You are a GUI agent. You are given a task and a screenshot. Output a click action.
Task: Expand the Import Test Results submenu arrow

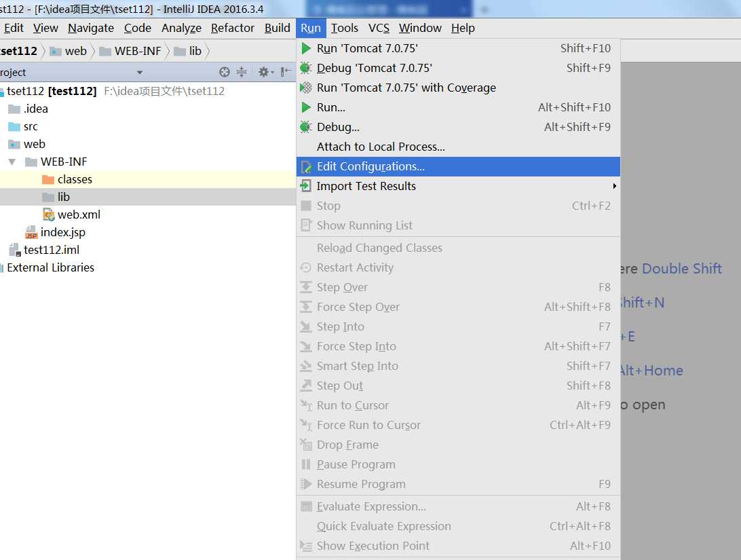[x=614, y=186]
